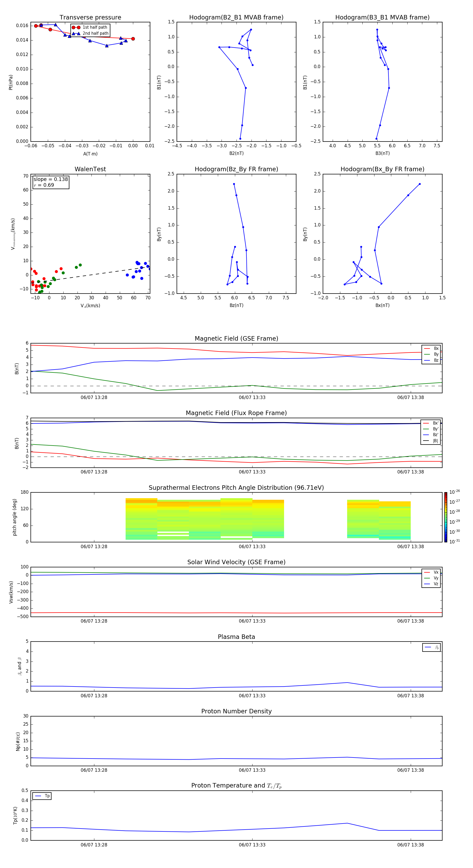Click 'B2(nT)' x-axis label

(x=236, y=153)
